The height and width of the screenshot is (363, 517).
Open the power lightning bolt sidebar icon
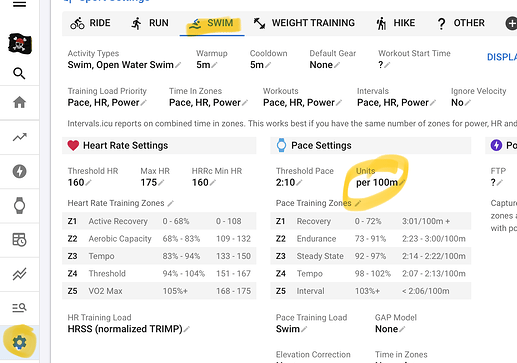click(x=19, y=171)
